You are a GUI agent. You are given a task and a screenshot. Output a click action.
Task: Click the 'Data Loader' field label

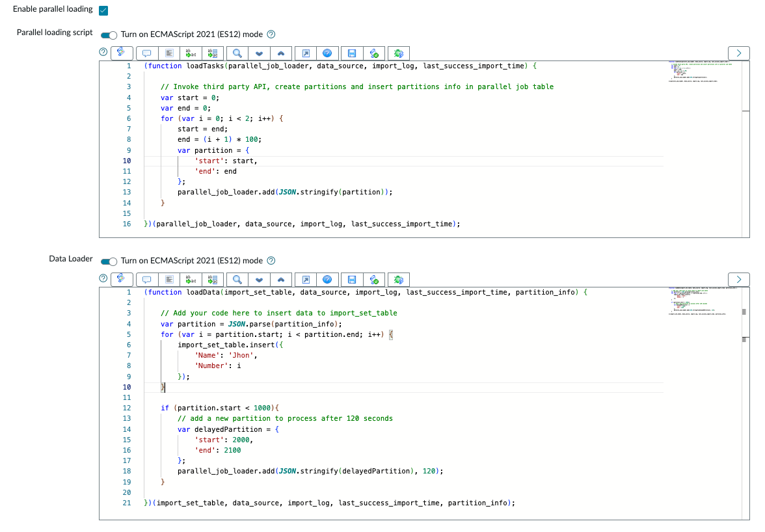[x=71, y=258]
